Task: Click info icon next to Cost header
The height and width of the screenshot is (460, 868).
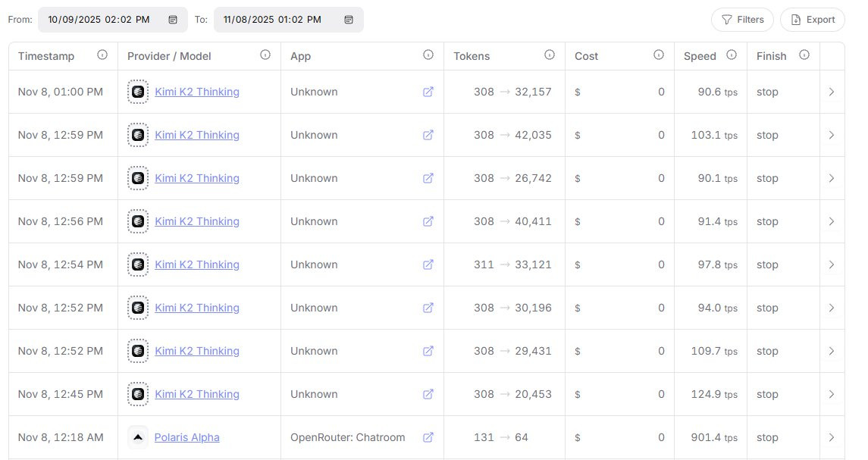Action: (x=659, y=55)
